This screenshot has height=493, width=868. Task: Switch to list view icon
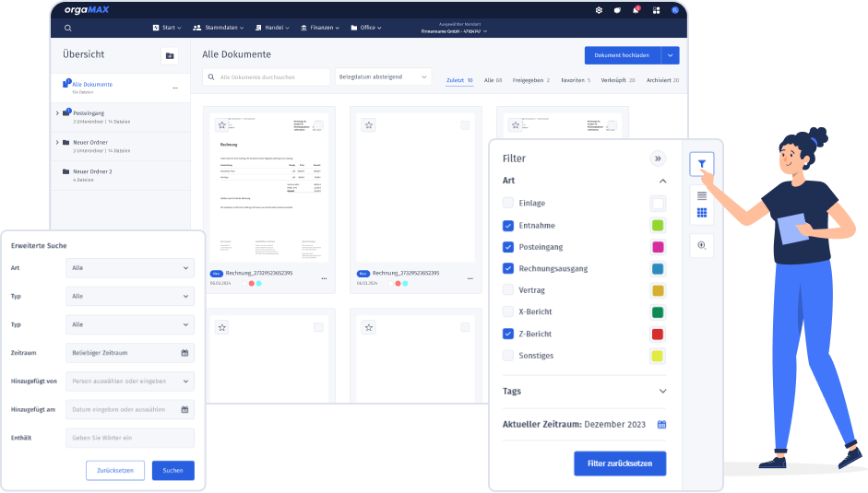pyautogui.click(x=701, y=196)
